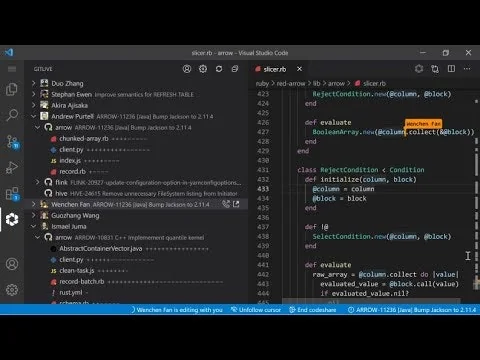Viewport: 480px width, 360px height.
Task: Open the Accounts menu in the activity bar
Action: click(x=12, y=264)
